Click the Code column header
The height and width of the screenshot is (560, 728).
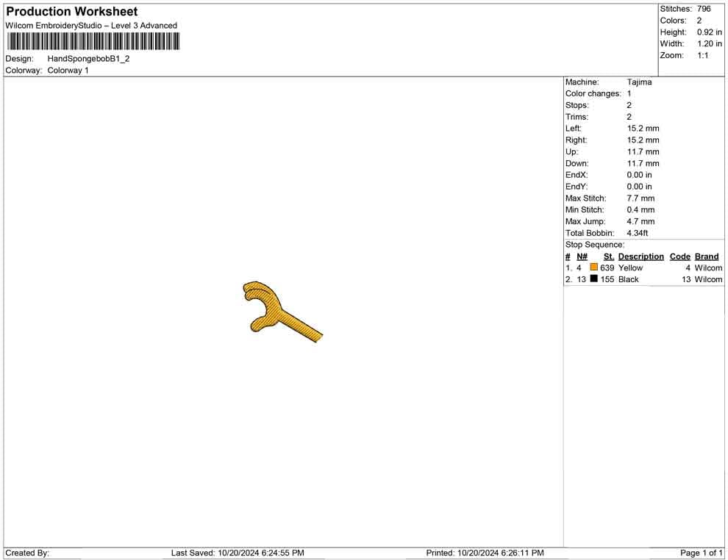679,256
